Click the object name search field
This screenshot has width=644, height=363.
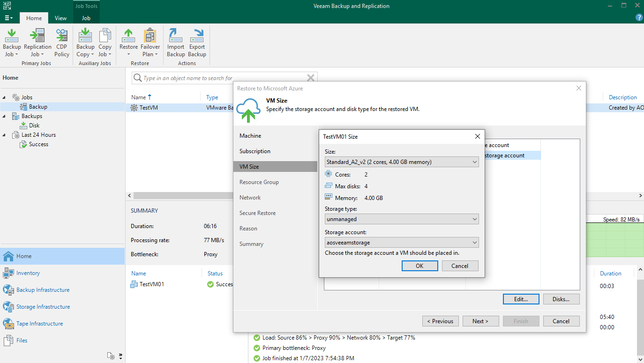pos(224,78)
